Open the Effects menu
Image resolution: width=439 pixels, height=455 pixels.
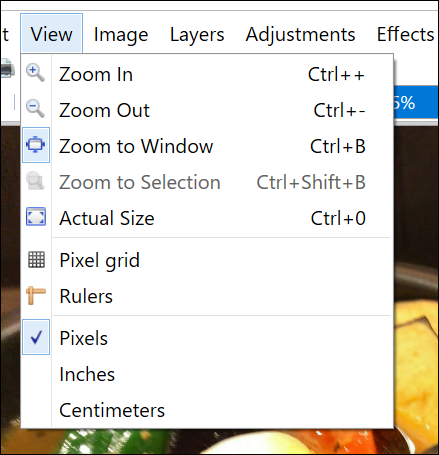tap(405, 34)
